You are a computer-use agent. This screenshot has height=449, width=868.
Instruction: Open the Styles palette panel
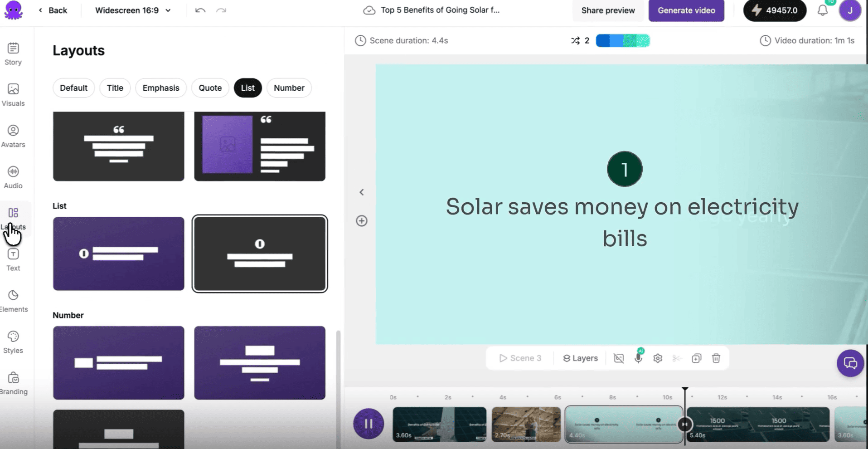click(13, 342)
